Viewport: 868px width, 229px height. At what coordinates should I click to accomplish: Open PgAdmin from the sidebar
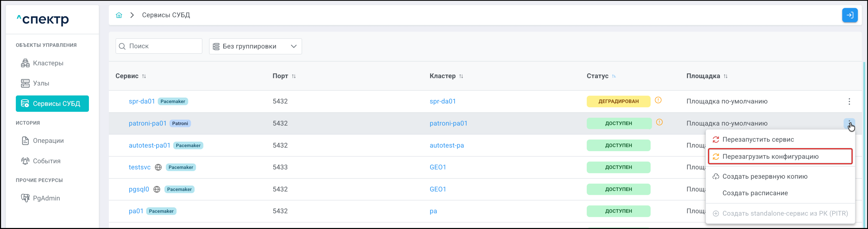tap(46, 198)
